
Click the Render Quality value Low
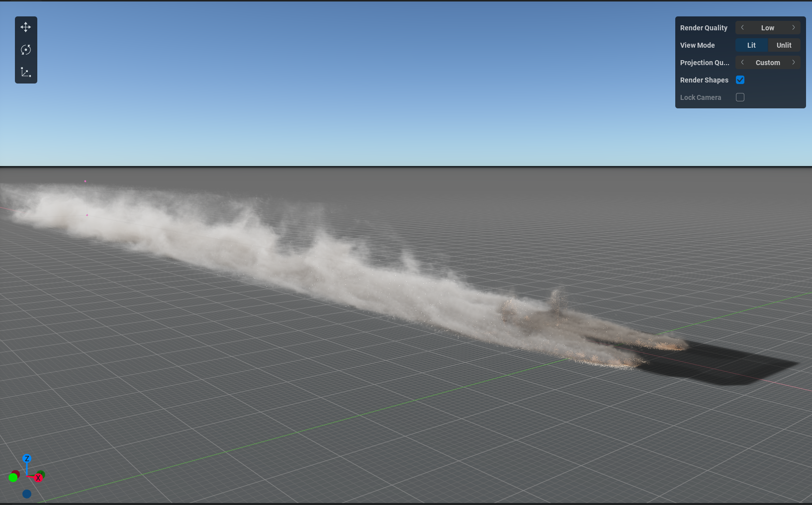pos(768,28)
